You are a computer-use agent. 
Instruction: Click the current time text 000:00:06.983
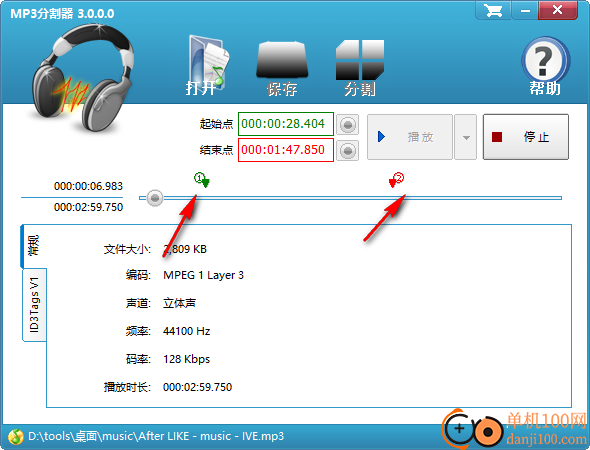coord(88,186)
